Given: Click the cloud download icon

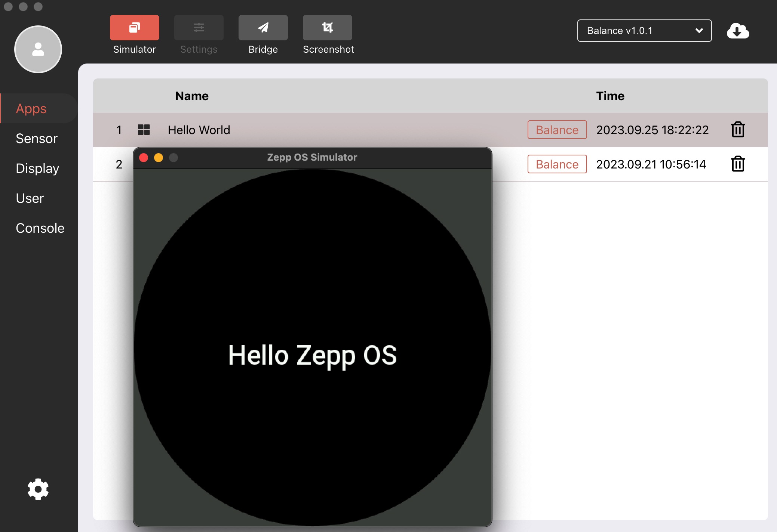Looking at the screenshot, I should click(737, 31).
